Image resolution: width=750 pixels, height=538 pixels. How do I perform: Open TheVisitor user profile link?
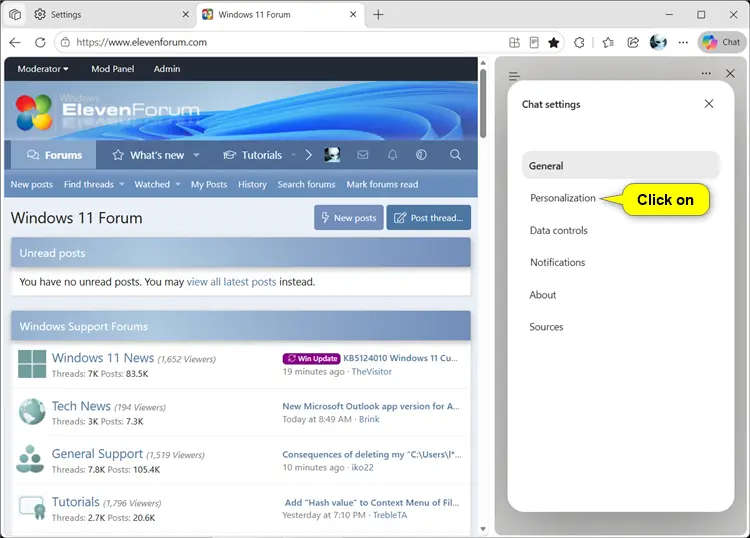[371, 372]
